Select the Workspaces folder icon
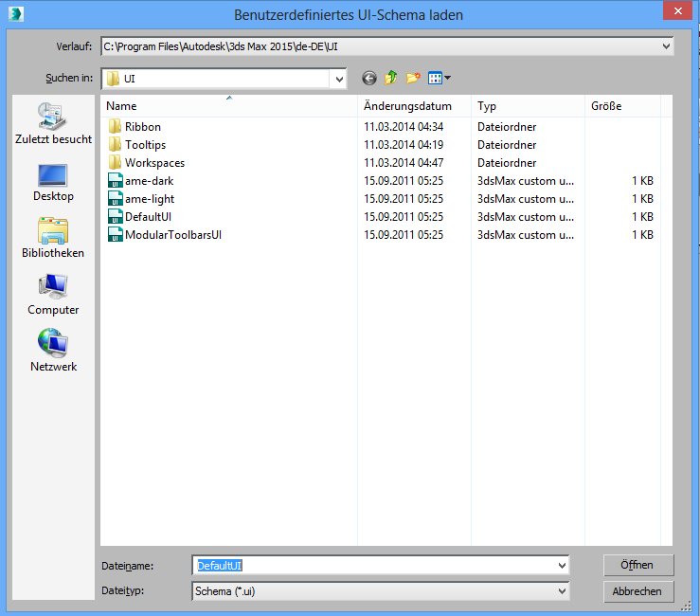Viewport: 700px width, 616px height. point(115,163)
